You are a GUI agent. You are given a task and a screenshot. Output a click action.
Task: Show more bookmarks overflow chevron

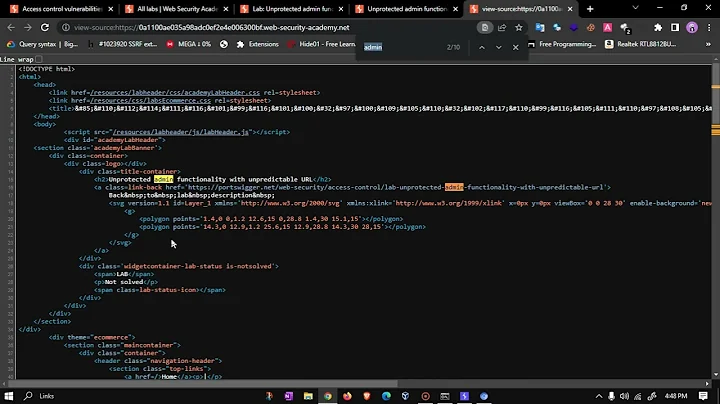point(708,45)
